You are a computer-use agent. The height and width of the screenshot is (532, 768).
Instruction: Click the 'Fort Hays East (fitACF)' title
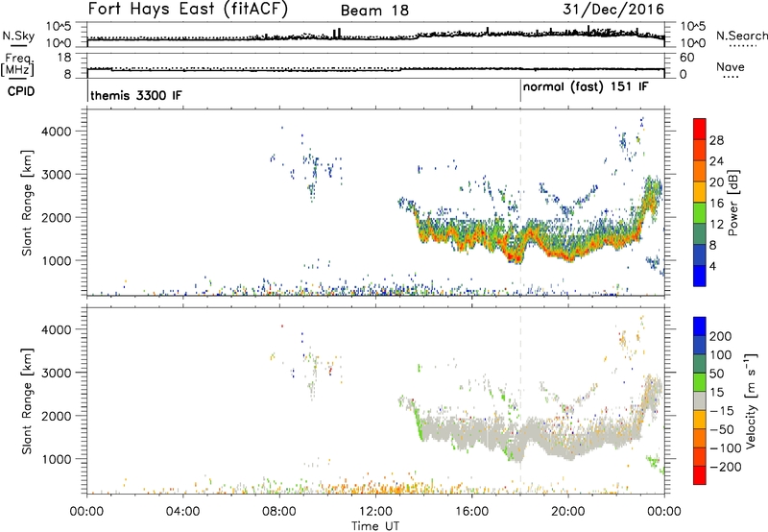coord(188,10)
